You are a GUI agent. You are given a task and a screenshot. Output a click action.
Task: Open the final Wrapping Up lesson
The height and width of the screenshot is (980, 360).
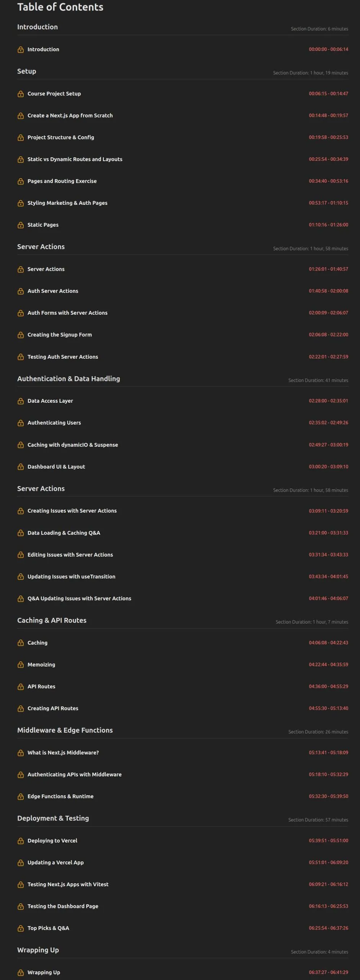44,972
